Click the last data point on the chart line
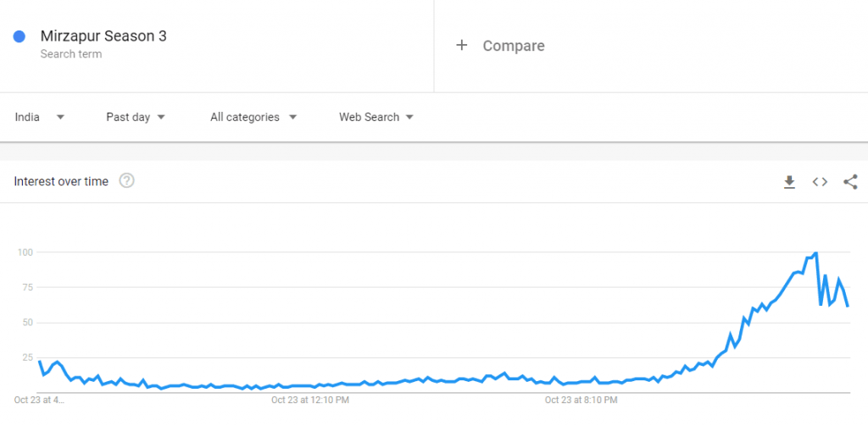The width and height of the screenshot is (868, 426). pyautogui.click(x=848, y=306)
